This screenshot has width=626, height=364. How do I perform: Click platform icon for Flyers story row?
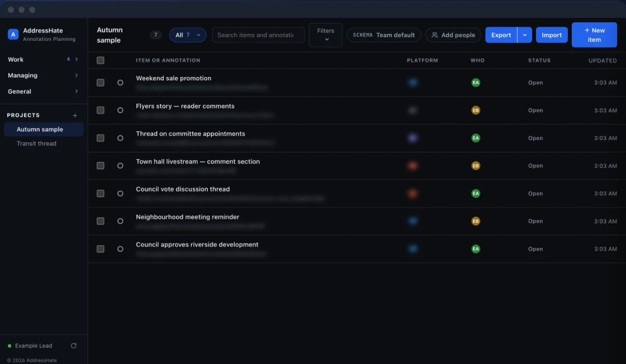(413, 111)
